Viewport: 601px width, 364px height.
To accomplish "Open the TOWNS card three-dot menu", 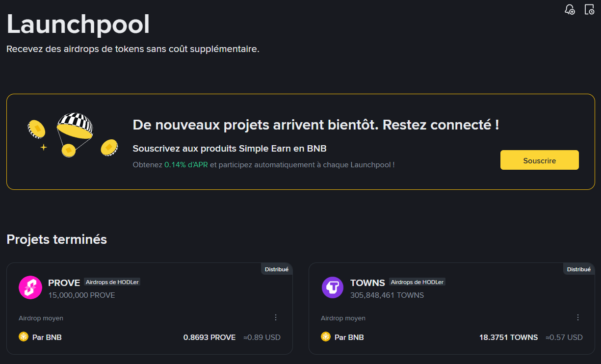I will click(x=578, y=317).
